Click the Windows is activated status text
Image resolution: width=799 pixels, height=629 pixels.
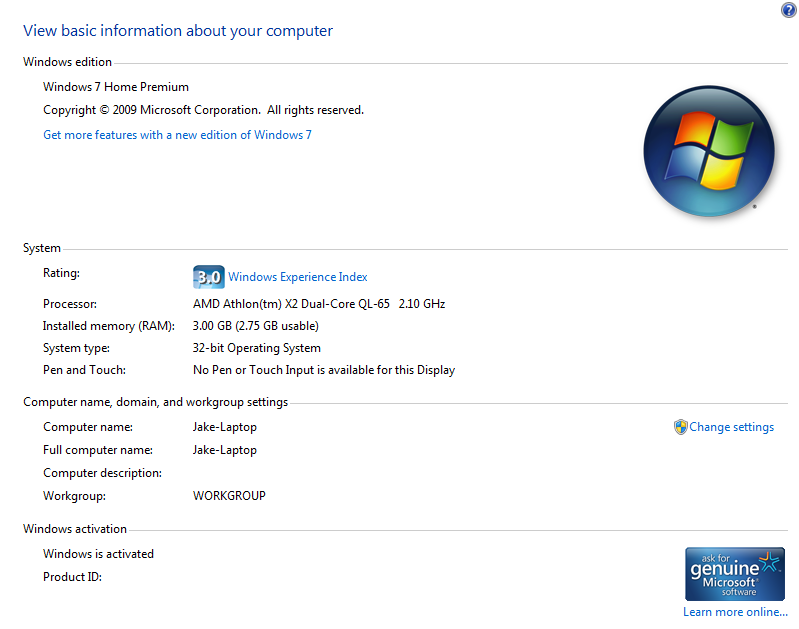click(98, 554)
